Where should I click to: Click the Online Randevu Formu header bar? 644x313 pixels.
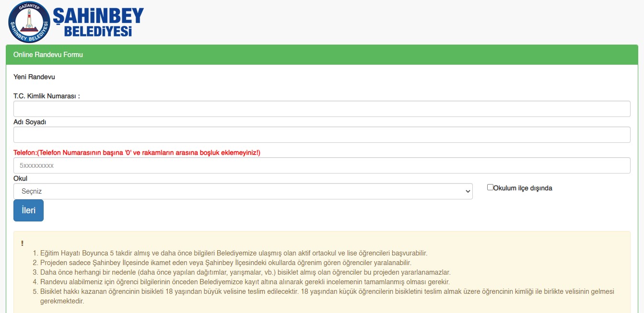click(x=322, y=55)
